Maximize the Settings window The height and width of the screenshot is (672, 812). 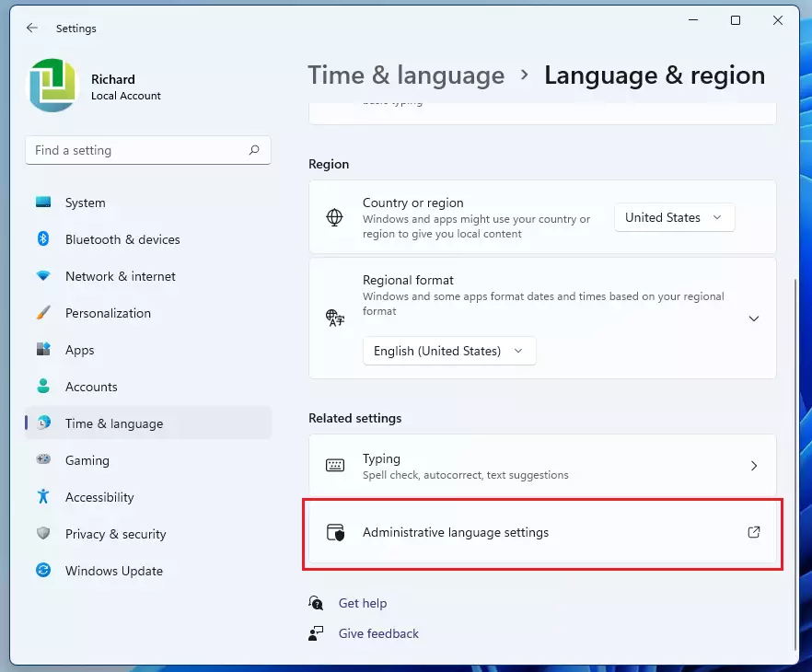(736, 20)
